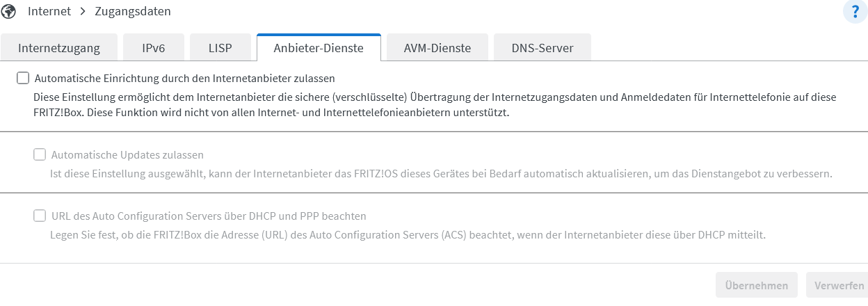Click the 'URL des Auto Configuration Servers' label text
This screenshot has height=306, width=868.
[209, 216]
